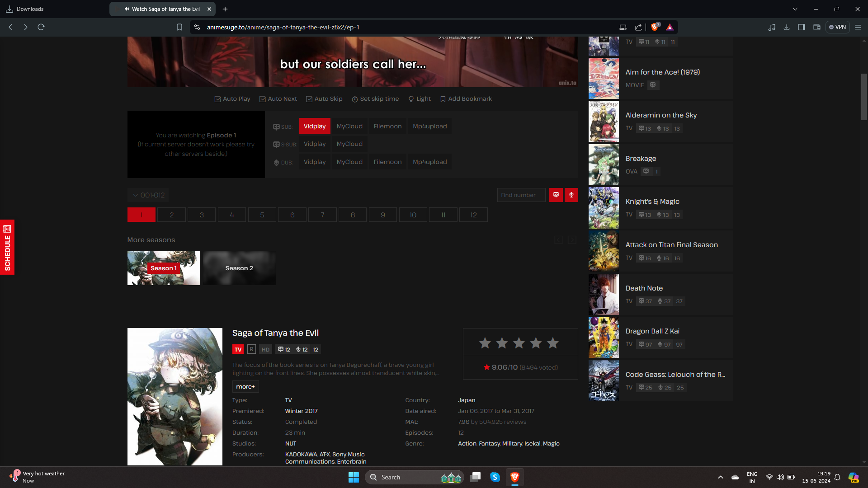Go back to previous page
Image resolution: width=868 pixels, height=488 pixels.
coord(10,27)
